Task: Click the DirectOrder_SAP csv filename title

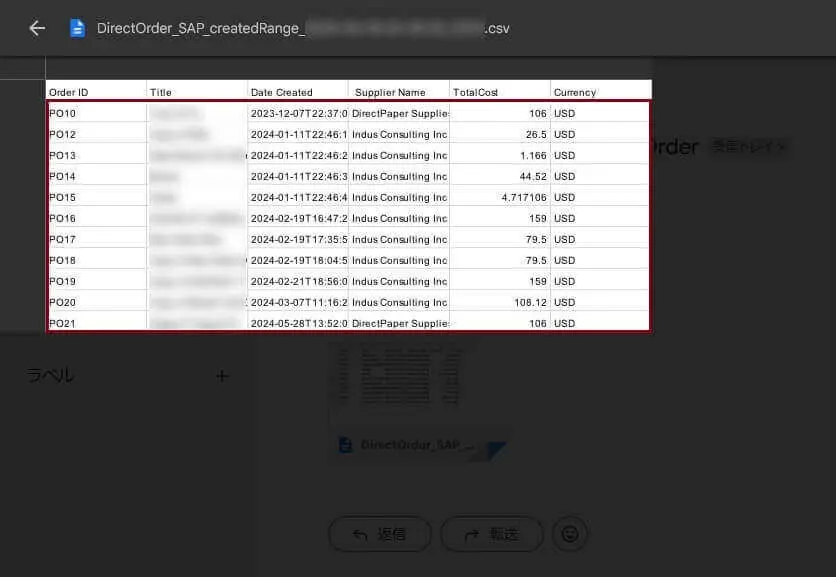Action: [303, 28]
